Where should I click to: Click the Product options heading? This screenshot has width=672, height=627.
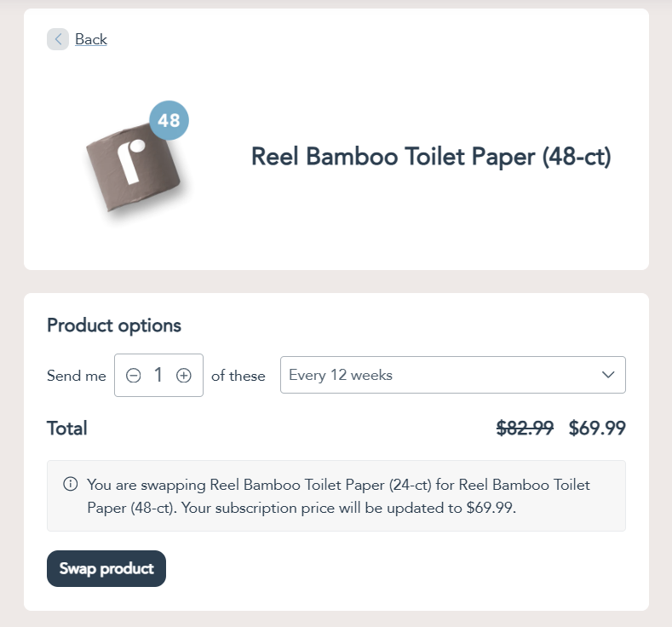pos(114,325)
